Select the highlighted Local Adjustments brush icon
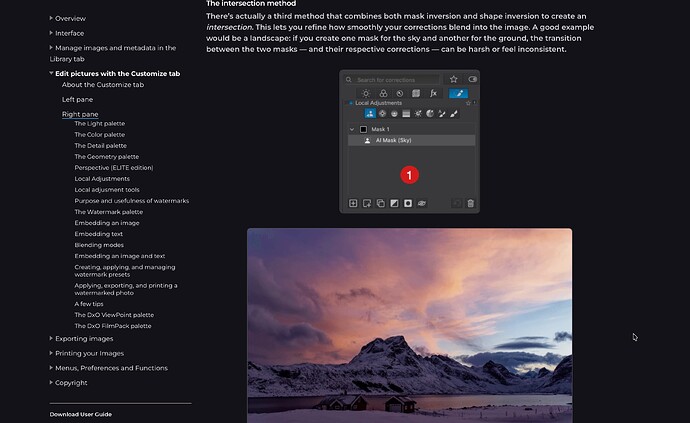Screen dimensions: 690x423 458,93
